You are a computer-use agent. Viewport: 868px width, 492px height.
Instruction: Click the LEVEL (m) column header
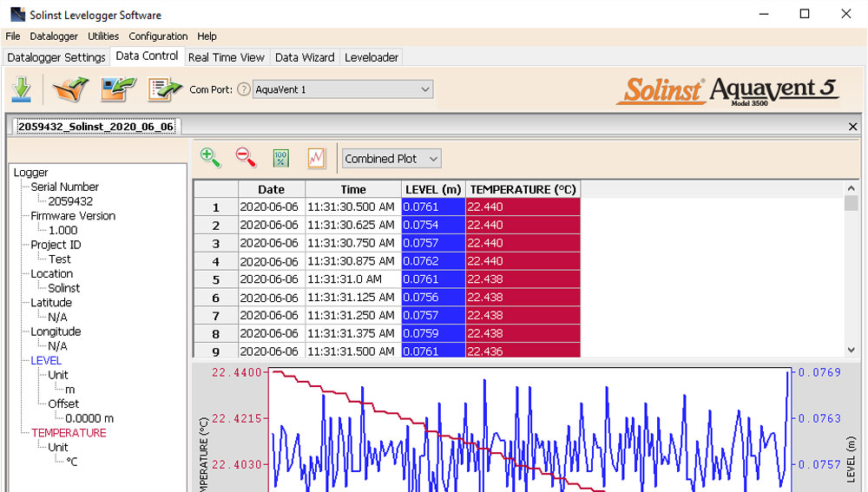(x=433, y=189)
